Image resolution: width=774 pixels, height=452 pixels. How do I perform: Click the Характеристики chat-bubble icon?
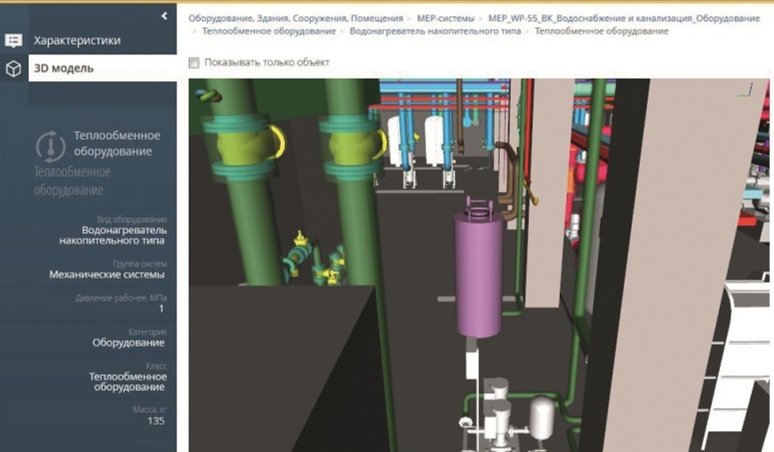pos(13,41)
